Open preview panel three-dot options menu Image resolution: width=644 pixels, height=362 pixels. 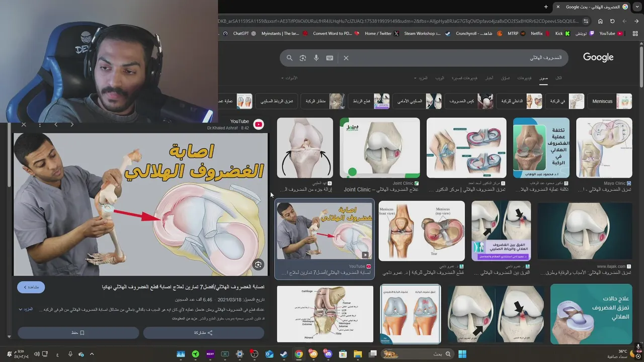[40, 124]
